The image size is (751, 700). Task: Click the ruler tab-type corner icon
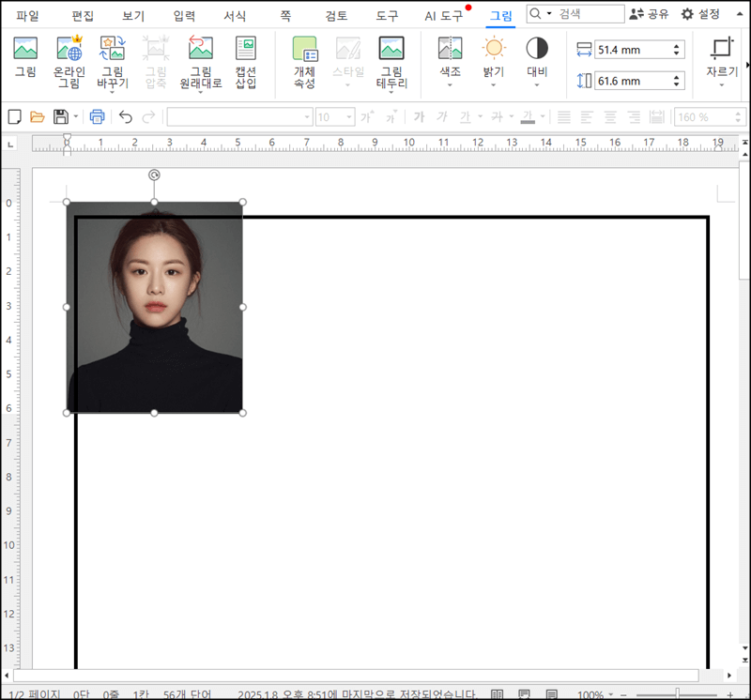(x=10, y=145)
